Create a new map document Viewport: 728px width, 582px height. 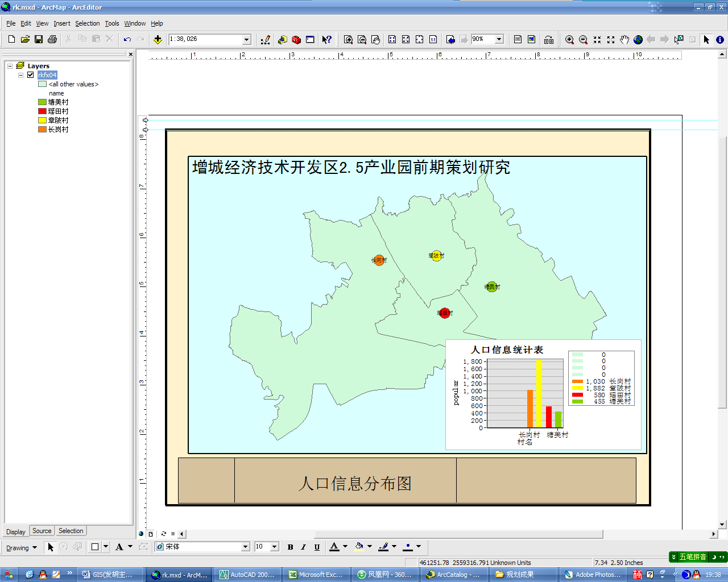pyautogui.click(x=11, y=39)
